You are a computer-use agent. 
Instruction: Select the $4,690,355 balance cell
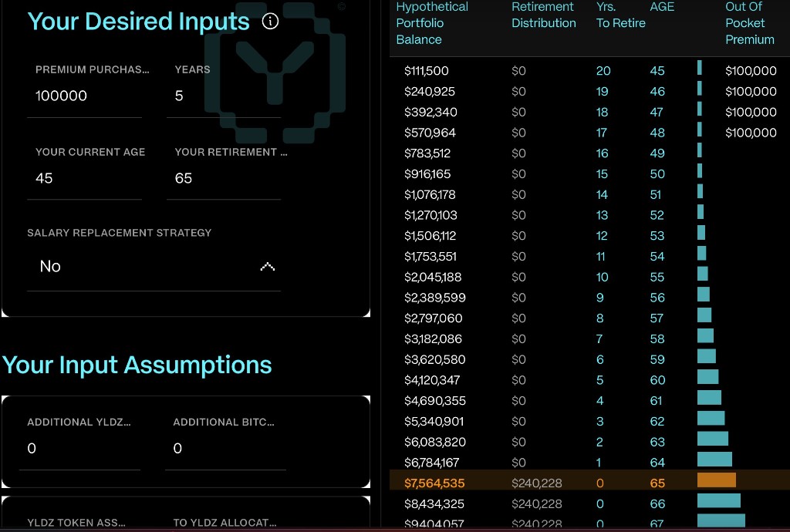pos(435,401)
